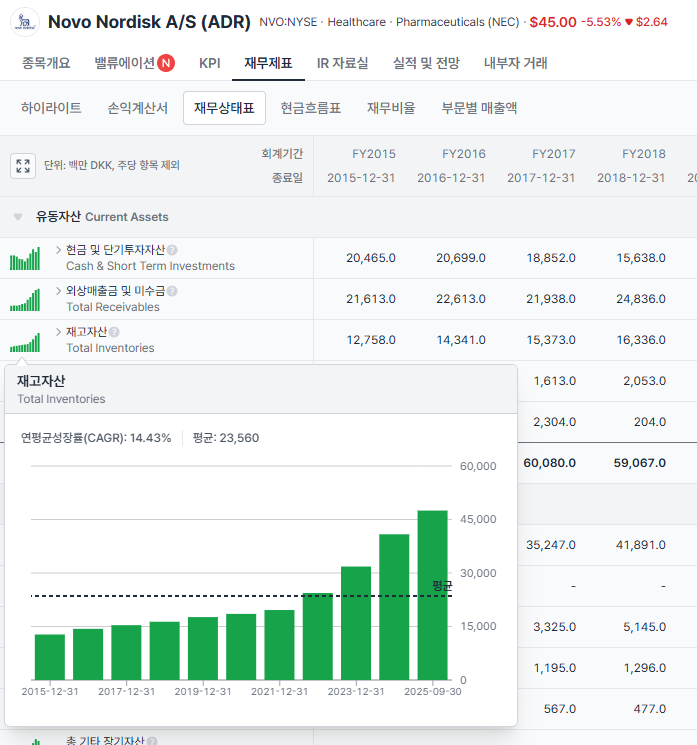Click the FY2017 value 35,247.0
Viewport: 697px width, 745px height.
(x=551, y=544)
